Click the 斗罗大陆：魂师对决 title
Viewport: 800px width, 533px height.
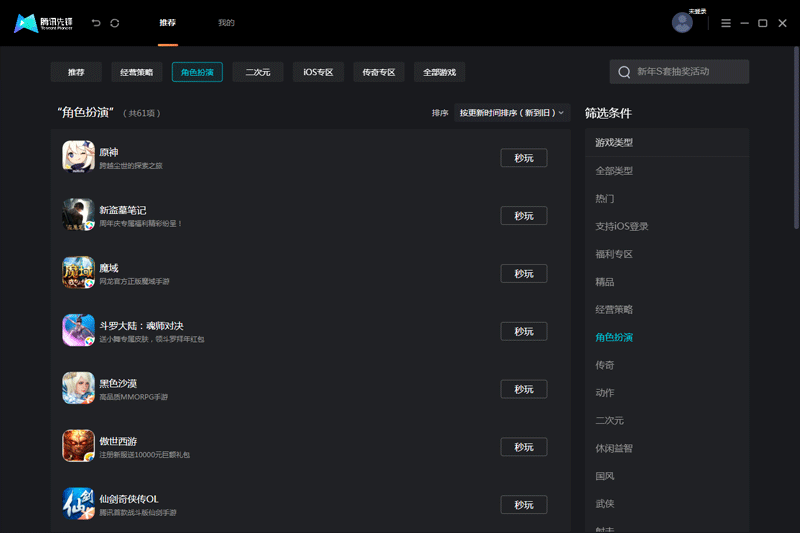pos(141,325)
